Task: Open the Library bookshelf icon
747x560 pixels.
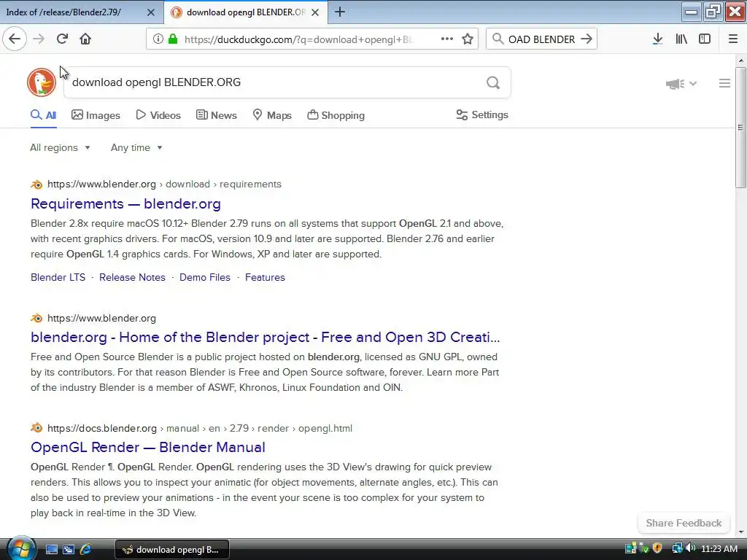Action: (x=681, y=39)
